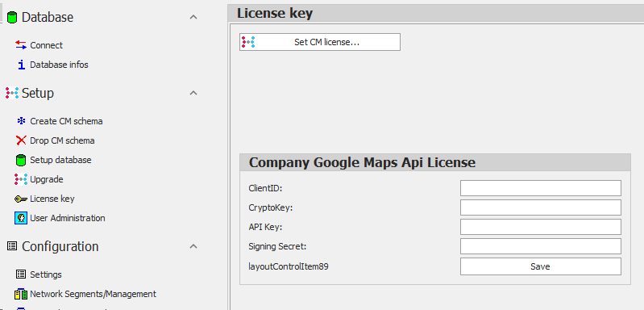Click the red X Drop CM schema icon
The height and width of the screenshot is (310, 644).
21,140
